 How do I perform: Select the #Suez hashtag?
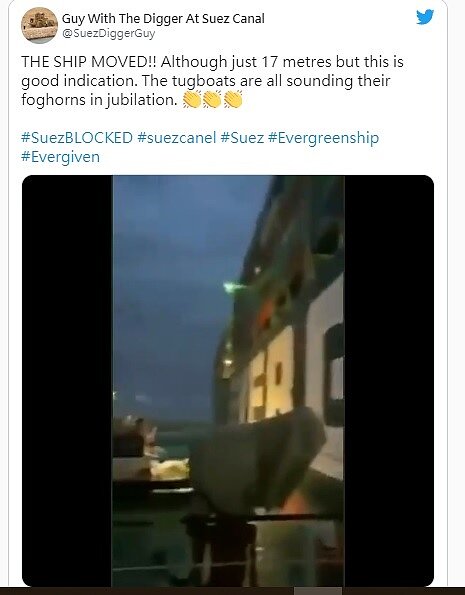pyautogui.click(x=242, y=137)
